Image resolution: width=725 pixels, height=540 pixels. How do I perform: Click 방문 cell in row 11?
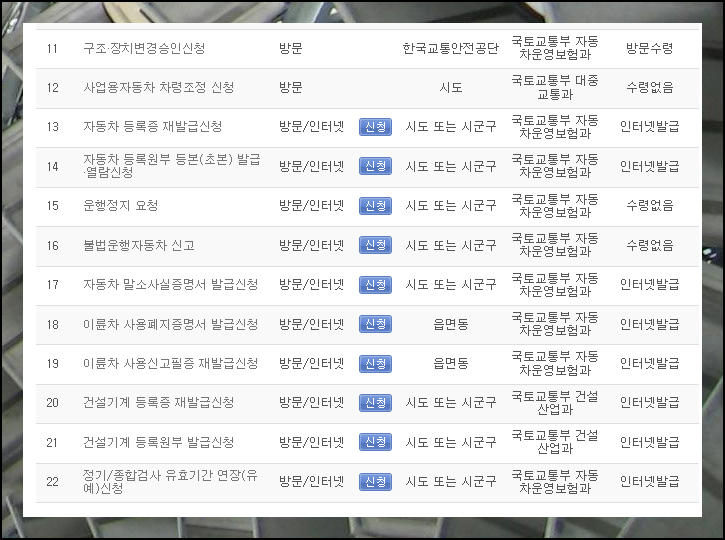click(291, 48)
